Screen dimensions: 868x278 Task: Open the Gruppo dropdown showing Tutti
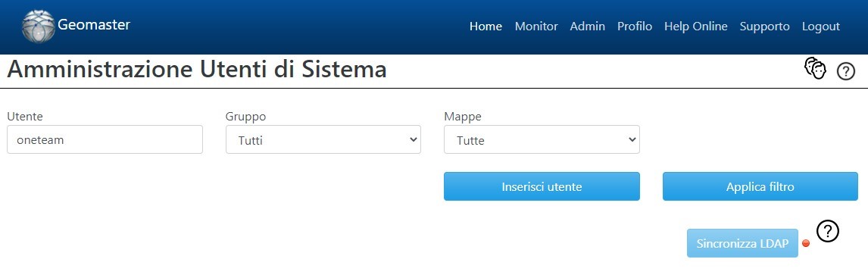pyautogui.click(x=323, y=139)
